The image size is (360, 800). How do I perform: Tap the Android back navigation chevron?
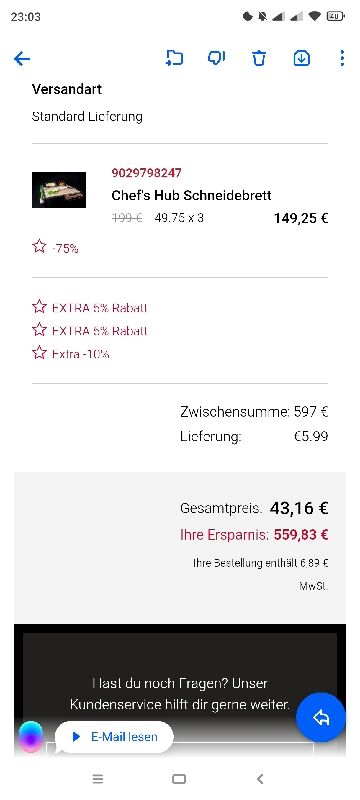pos(260,779)
